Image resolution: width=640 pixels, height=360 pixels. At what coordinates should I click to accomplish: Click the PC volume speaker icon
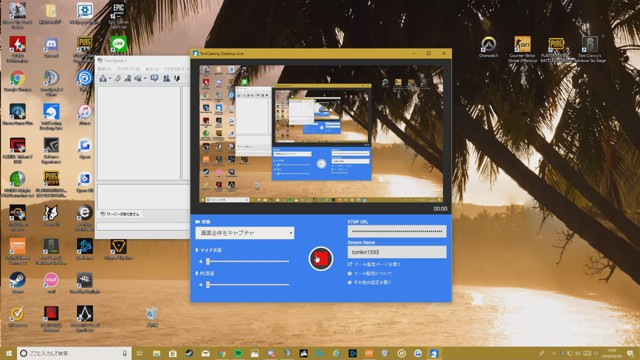[x=200, y=284]
